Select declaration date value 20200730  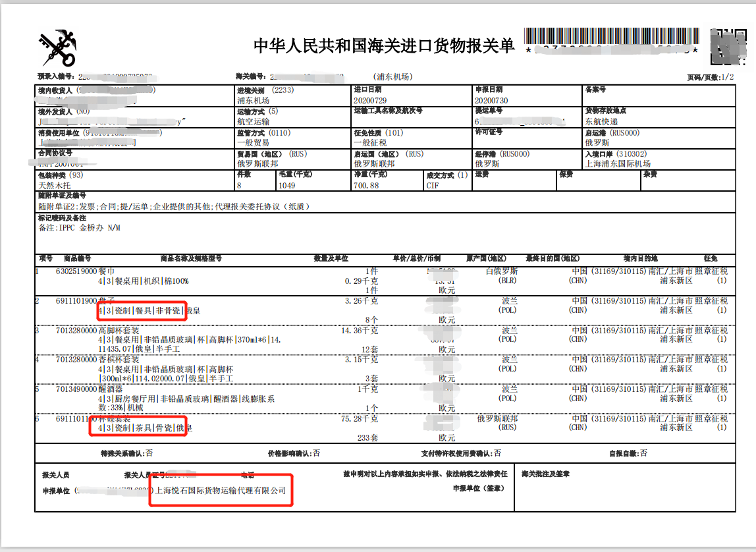[491, 100]
